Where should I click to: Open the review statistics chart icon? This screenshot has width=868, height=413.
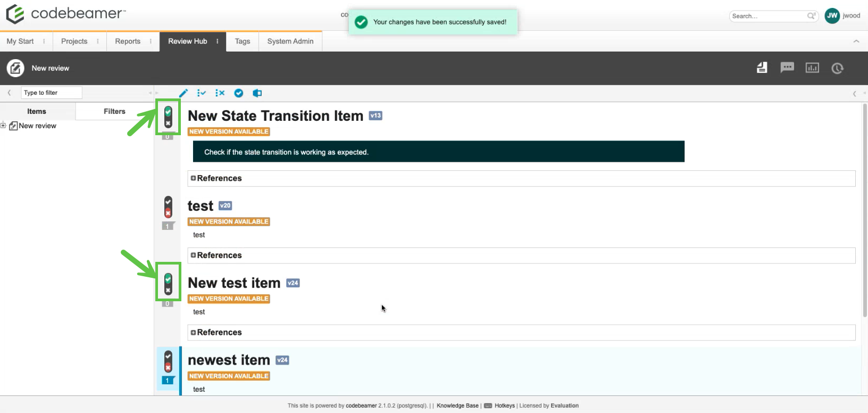[x=812, y=68]
